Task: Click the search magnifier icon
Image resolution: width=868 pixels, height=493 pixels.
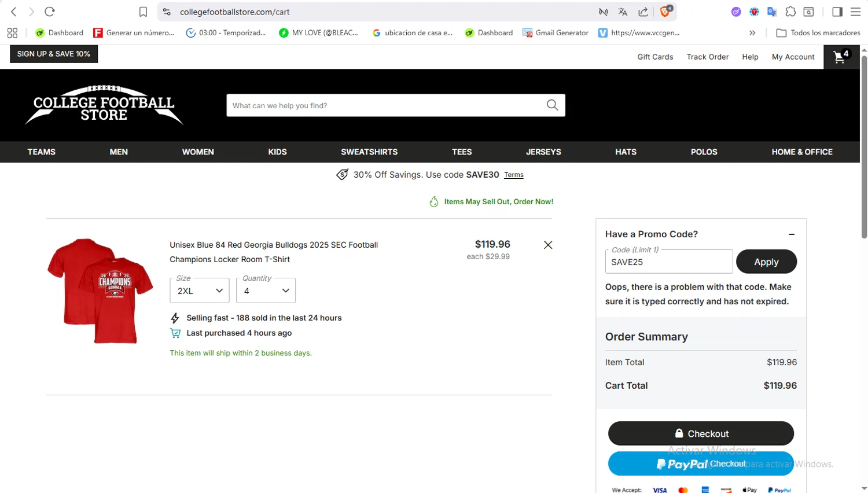Action: 553,105
